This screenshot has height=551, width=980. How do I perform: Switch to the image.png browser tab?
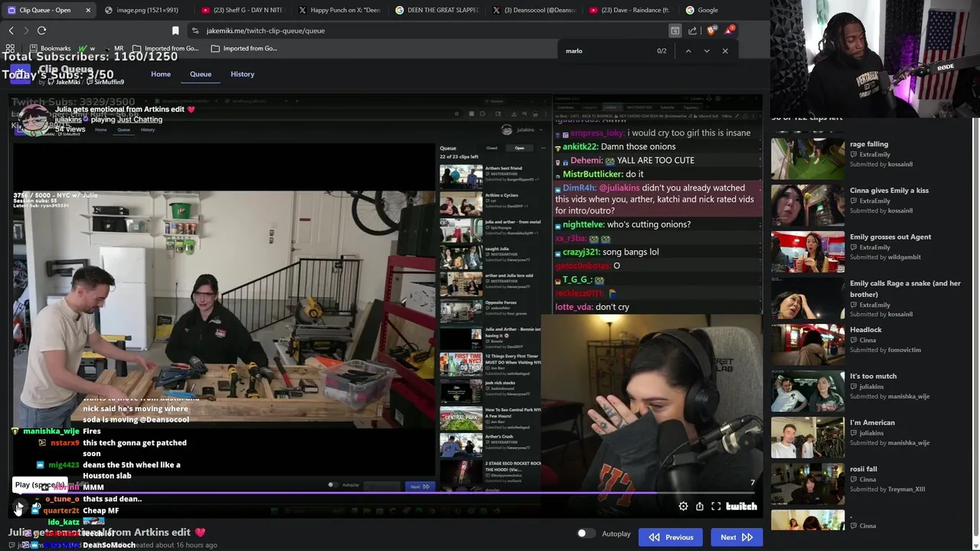click(145, 10)
